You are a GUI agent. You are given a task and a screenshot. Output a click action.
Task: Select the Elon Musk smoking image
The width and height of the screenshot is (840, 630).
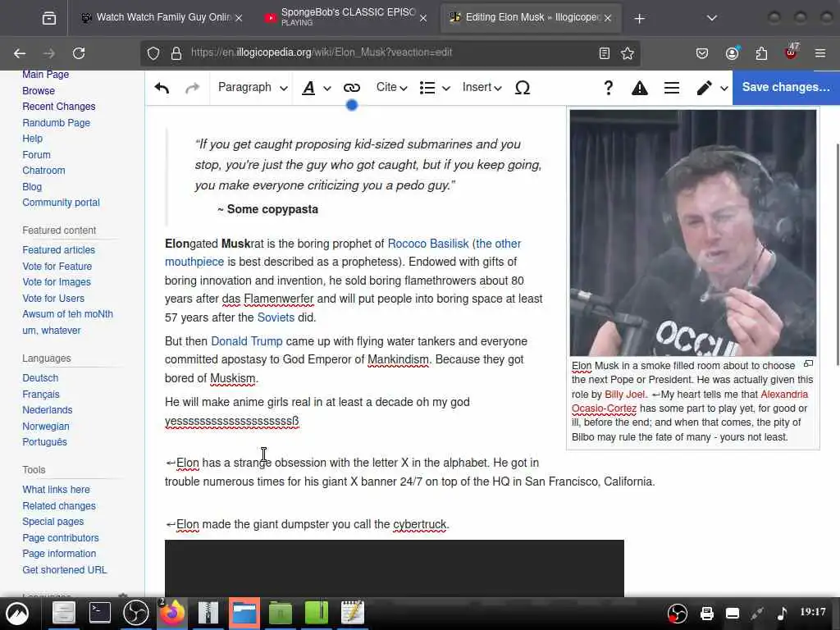click(692, 233)
